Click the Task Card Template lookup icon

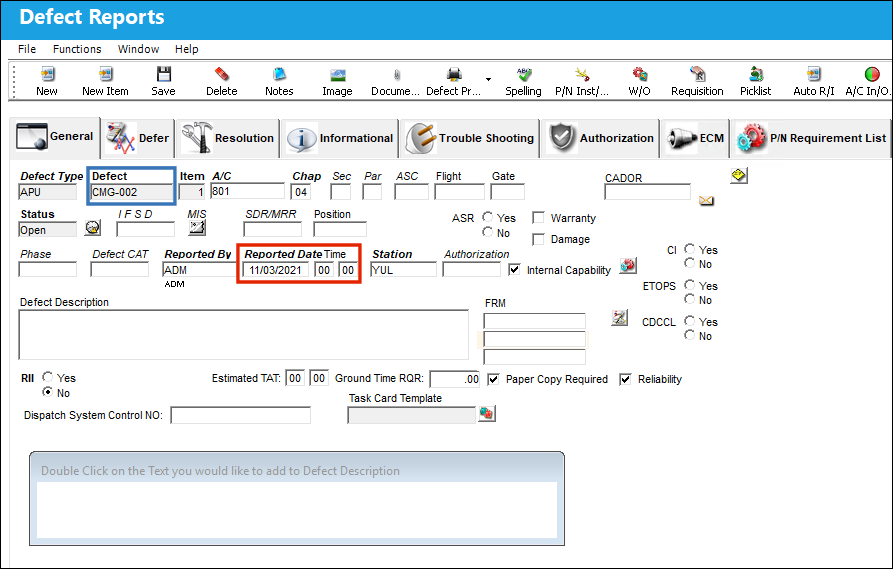click(x=486, y=414)
